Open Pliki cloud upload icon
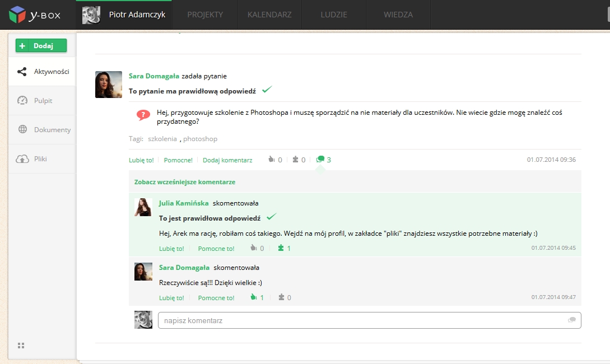Viewport: 610px width, 364px height. 22,159
